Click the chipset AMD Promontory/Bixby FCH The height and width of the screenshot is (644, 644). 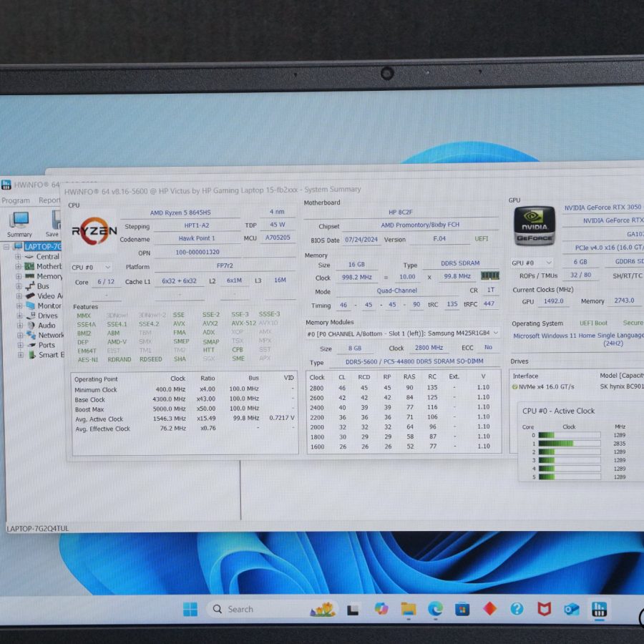pyautogui.click(x=420, y=225)
